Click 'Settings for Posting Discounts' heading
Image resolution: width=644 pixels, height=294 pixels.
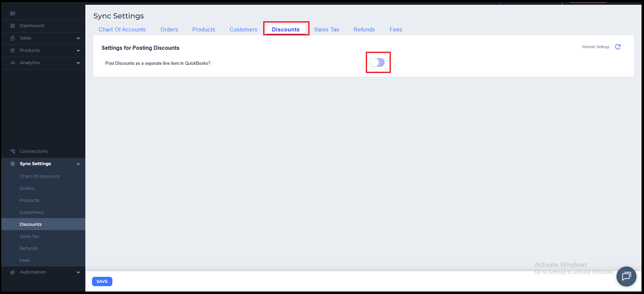coord(141,48)
